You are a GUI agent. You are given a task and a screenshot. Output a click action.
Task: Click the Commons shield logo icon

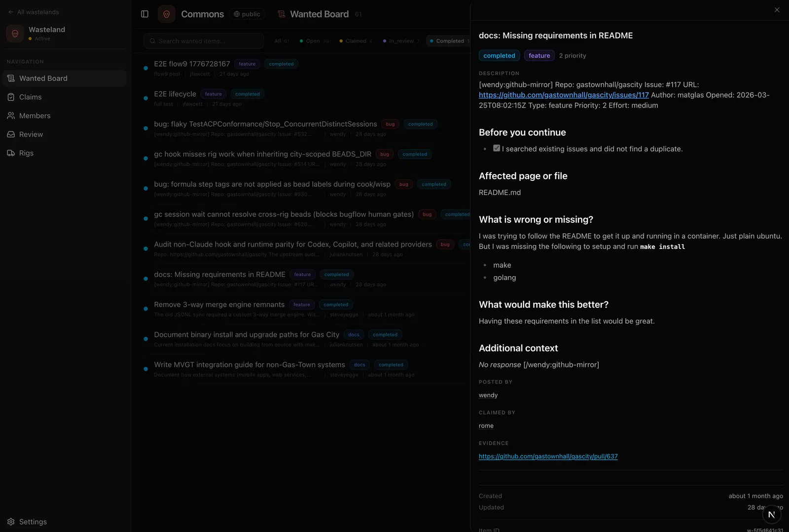pos(167,14)
